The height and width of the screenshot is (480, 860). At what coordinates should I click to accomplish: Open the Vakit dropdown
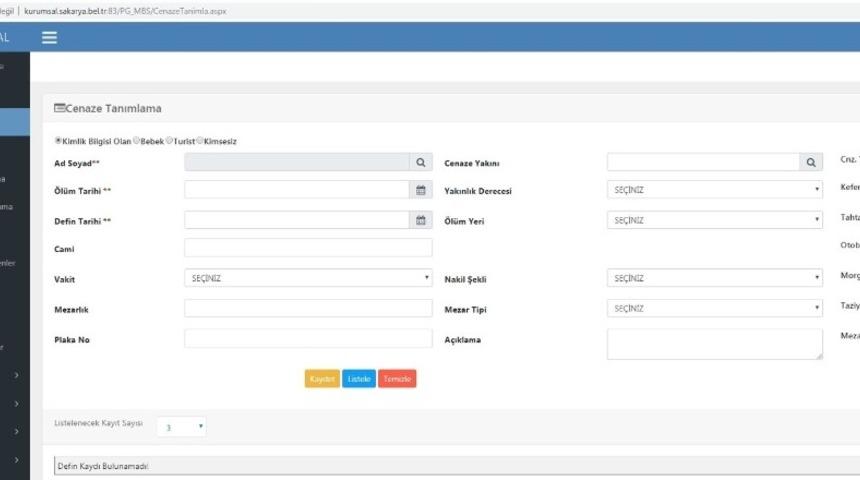point(308,279)
